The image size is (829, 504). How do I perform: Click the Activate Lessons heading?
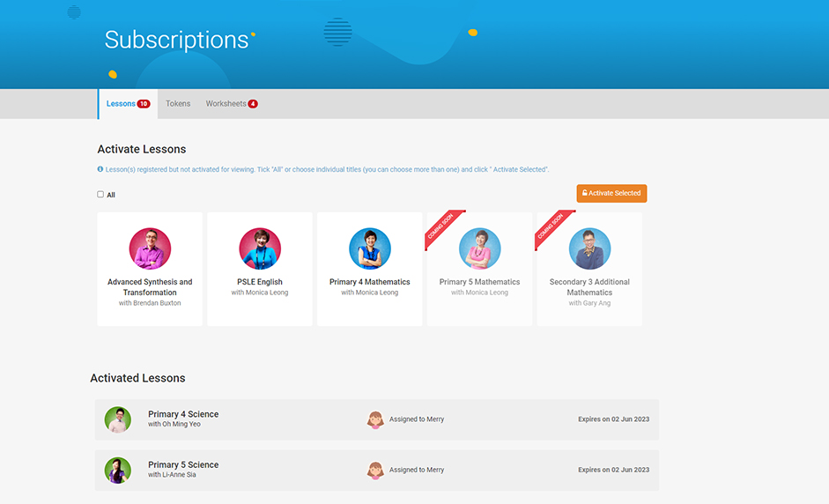[x=142, y=149]
